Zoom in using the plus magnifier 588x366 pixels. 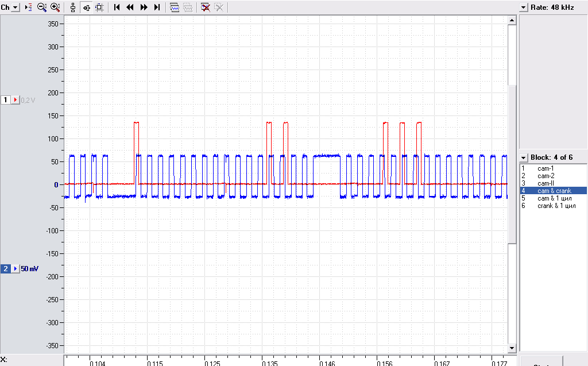55,7
